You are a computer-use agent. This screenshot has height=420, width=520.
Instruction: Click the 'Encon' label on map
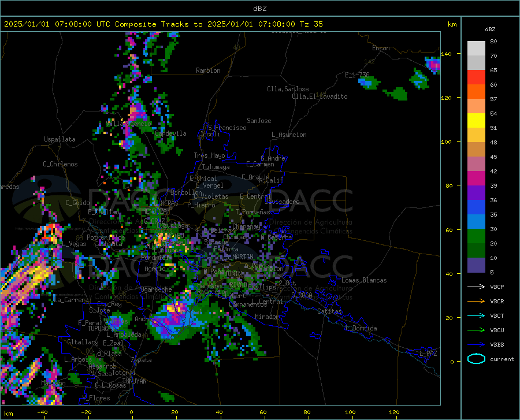click(381, 48)
